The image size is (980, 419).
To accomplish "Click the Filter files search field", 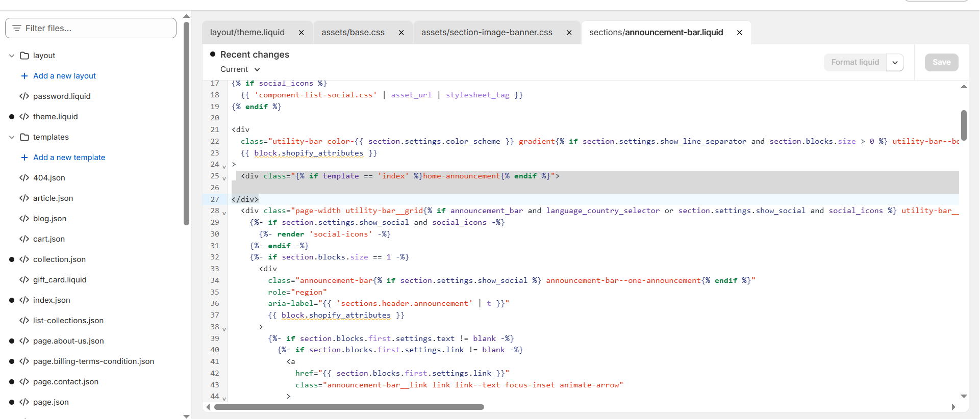I will click(x=91, y=28).
